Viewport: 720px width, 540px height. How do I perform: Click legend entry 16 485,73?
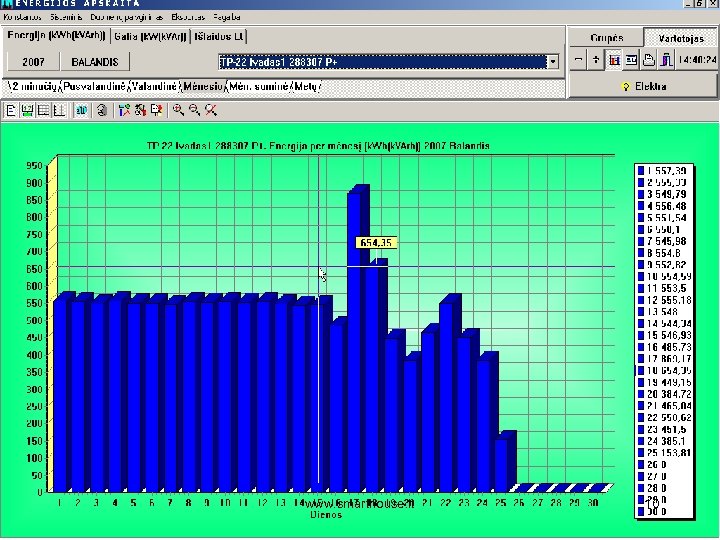[x=664, y=347]
